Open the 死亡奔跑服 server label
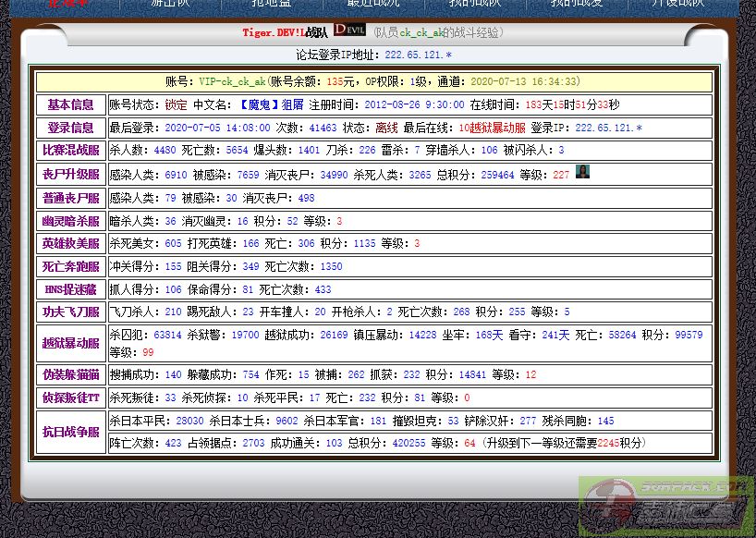The height and width of the screenshot is (538, 756). click(70, 266)
